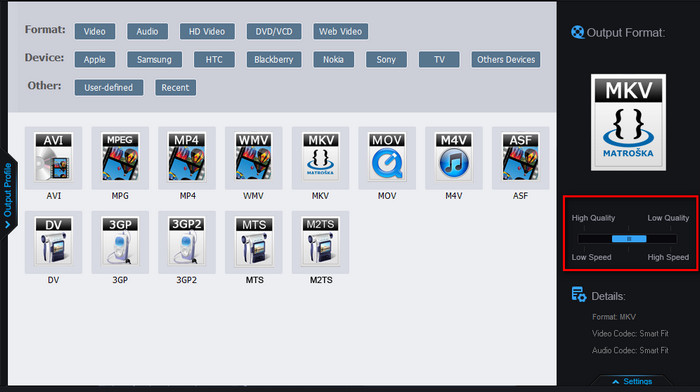
Task: Click the large MKV output format preview
Action: coord(629,122)
